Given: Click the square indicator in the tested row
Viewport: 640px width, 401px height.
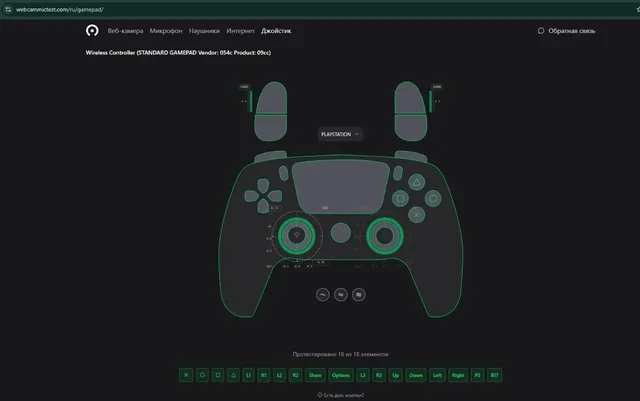Looking at the screenshot, I should click(218, 375).
